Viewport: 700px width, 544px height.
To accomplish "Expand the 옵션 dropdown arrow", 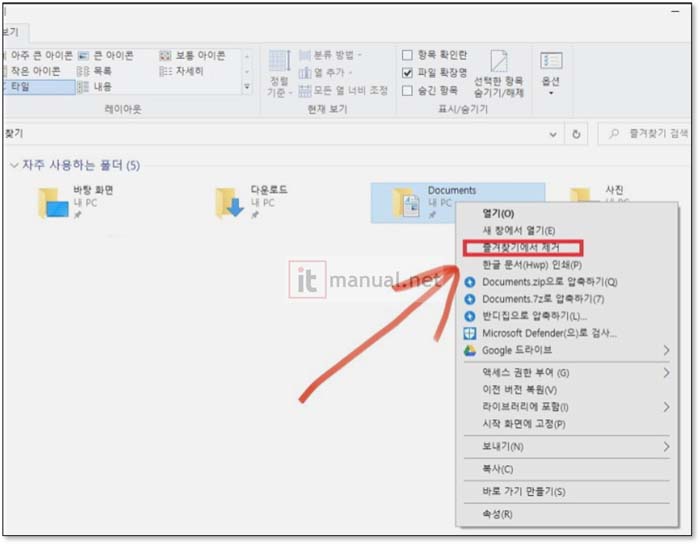I will click(551, 93).
